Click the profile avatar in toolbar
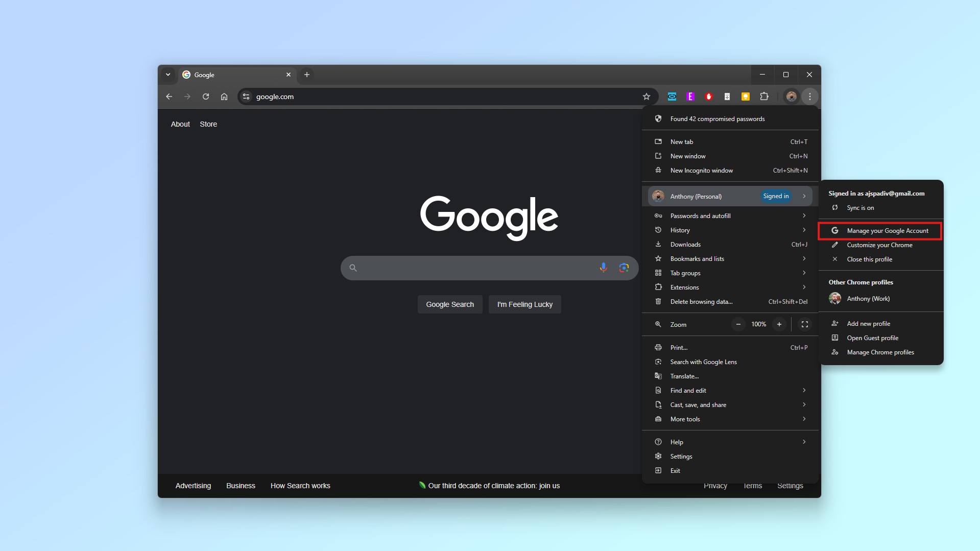 [791, 97]
